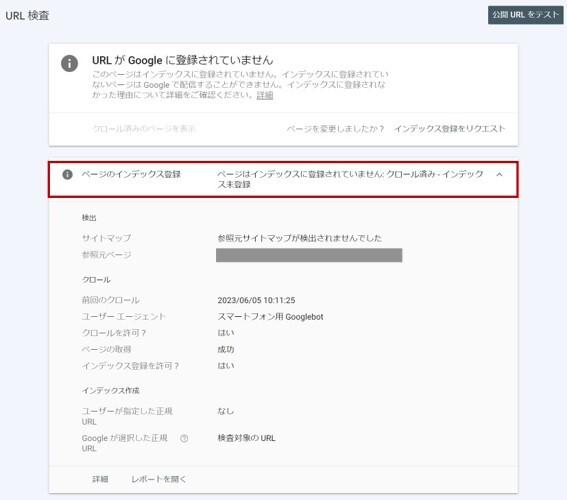This screenshot has height=500, width=567.
Task: Click the status text クロール済み - インデックス未登録
Action: 350,179
